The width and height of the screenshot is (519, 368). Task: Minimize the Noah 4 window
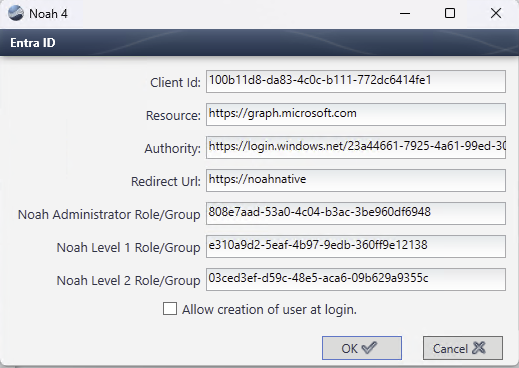point(405,14)
